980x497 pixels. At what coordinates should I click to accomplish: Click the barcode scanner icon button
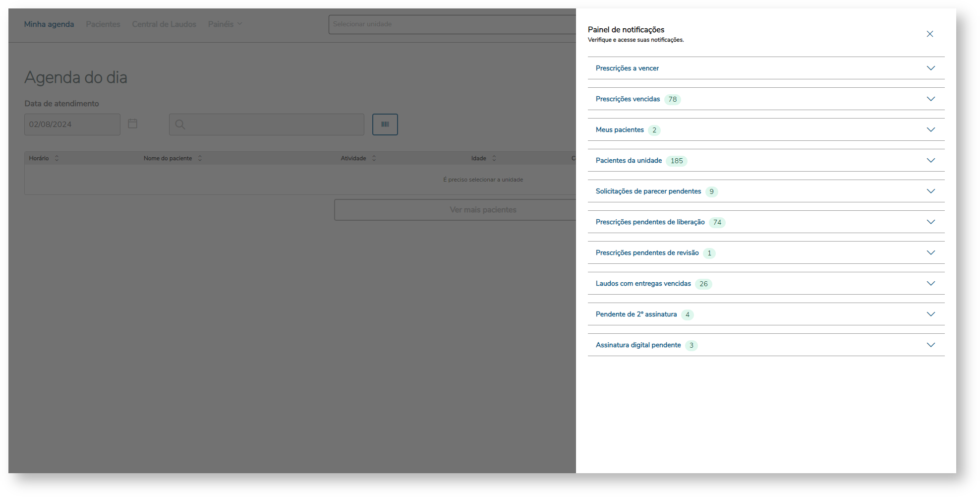(x=385, y=124)
